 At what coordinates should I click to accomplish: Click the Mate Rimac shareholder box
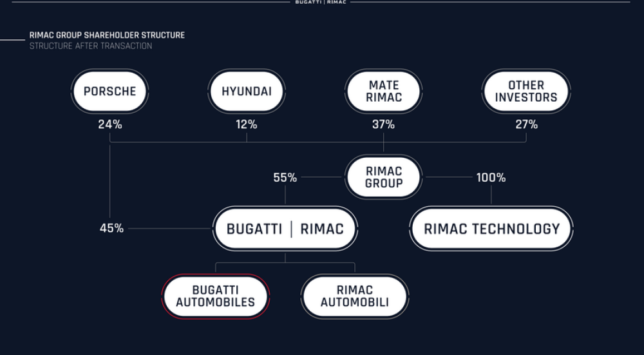tap(384, 91)
